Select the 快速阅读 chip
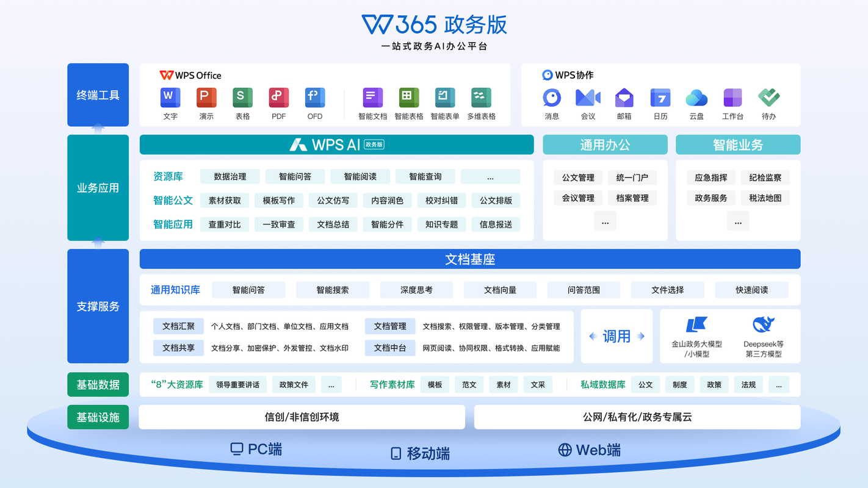Viewport: 868px width, 488px height. click(752, 290)
